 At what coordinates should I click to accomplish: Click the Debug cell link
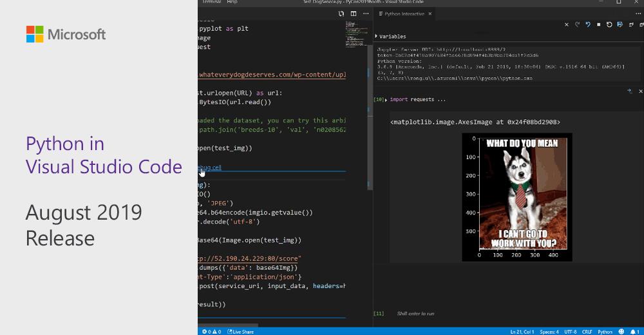[x=210, y=167]
